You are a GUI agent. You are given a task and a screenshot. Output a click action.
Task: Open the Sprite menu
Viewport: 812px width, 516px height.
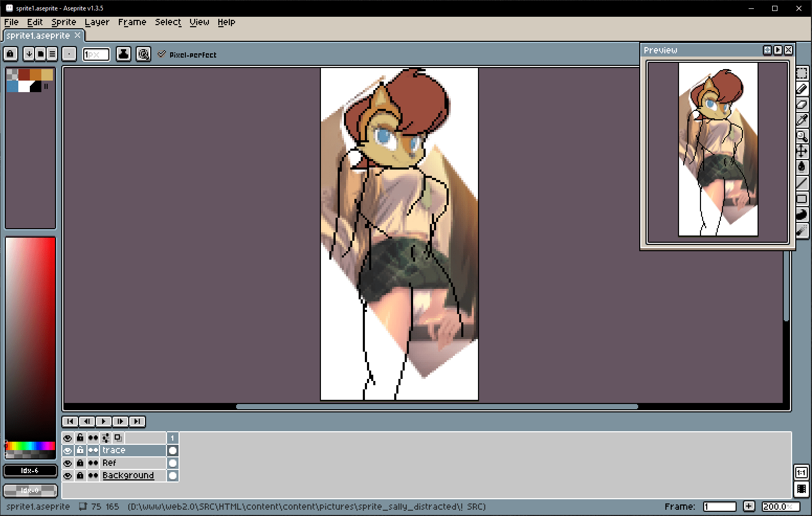(x=63, y=22)
